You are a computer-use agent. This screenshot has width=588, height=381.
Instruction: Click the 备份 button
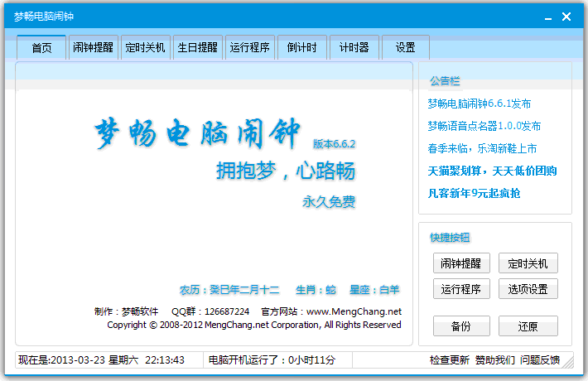[x=461, y=326]
